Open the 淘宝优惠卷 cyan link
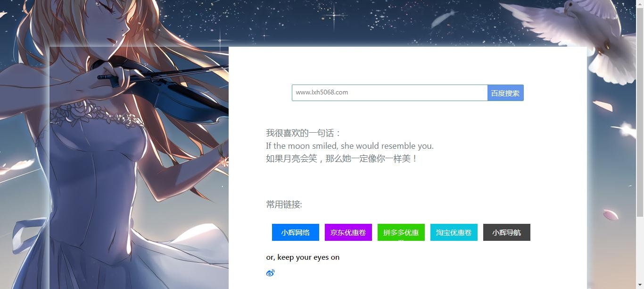The height and width of the screenshot is (289, 644). coord(454,232)
